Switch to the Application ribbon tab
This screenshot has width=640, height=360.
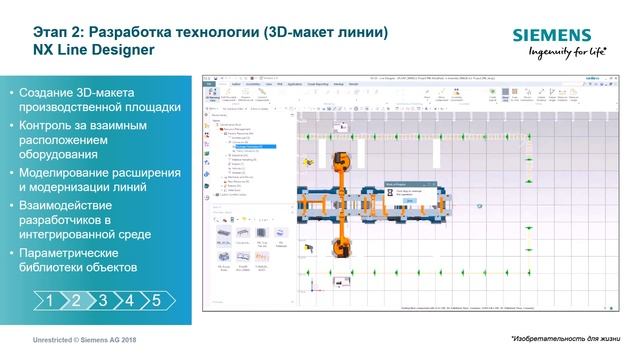click(295, 84)
